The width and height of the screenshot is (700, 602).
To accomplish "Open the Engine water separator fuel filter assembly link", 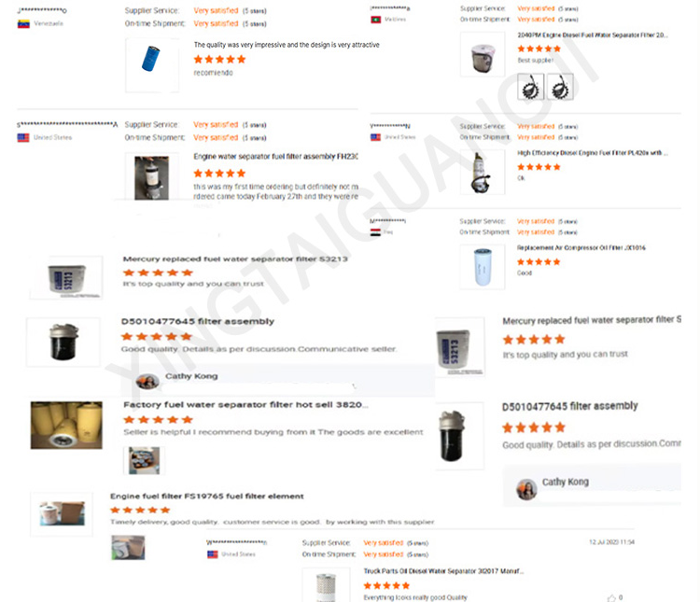I will (275, 156).
